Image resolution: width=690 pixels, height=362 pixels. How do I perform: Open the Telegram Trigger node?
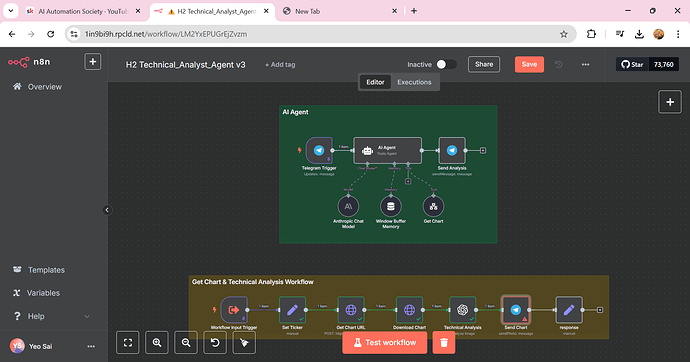coord(319,150)
